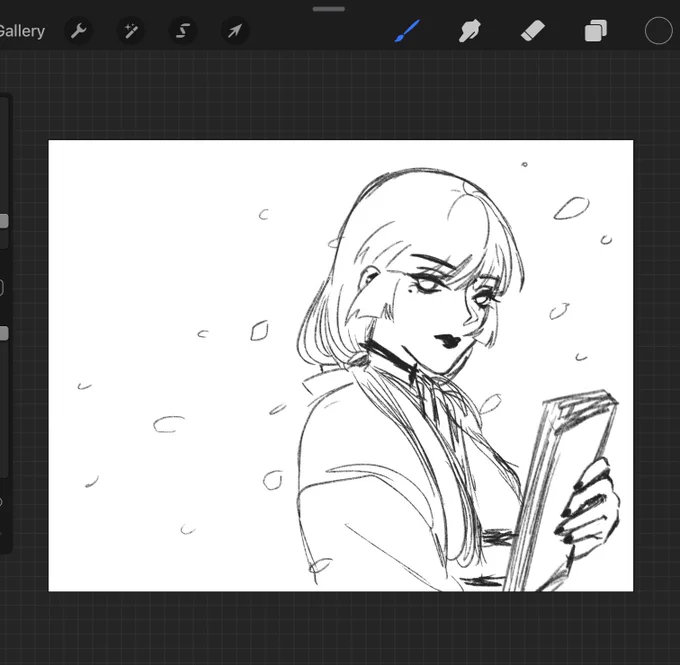Activate the Transform arrow tool
Image resolution: width=680 pixels, height=665 pixels.
point(235,31)
